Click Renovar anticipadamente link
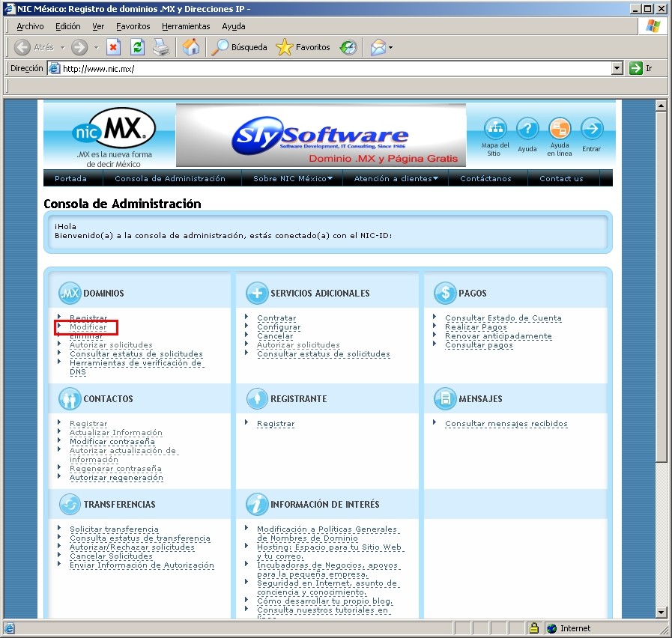672x638 pixels. click(x=498, y=336)
